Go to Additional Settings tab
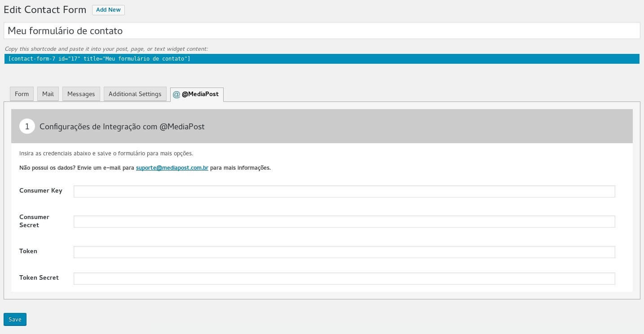 135,94
